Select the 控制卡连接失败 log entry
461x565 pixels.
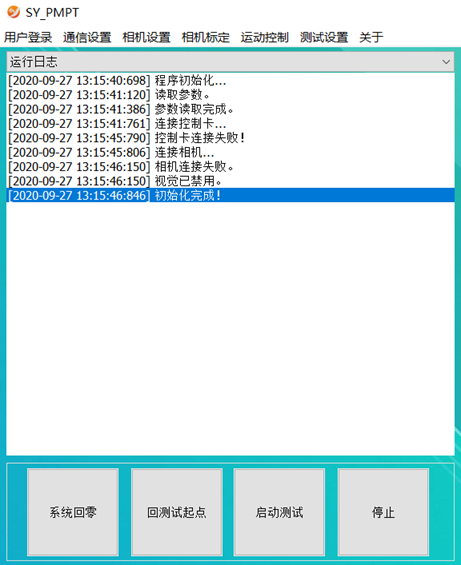tap(230, 138)
